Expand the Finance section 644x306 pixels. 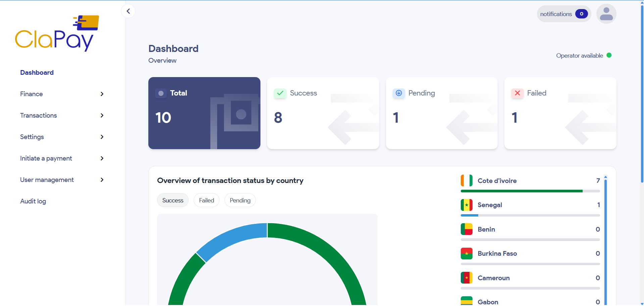pyautogui.click(x=31, y=94)
